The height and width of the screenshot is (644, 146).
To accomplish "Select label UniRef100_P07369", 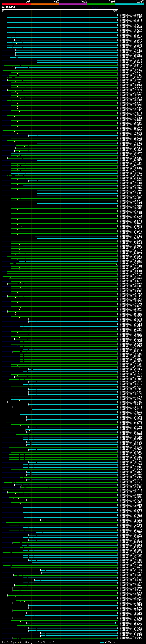I will pos(131,70).
